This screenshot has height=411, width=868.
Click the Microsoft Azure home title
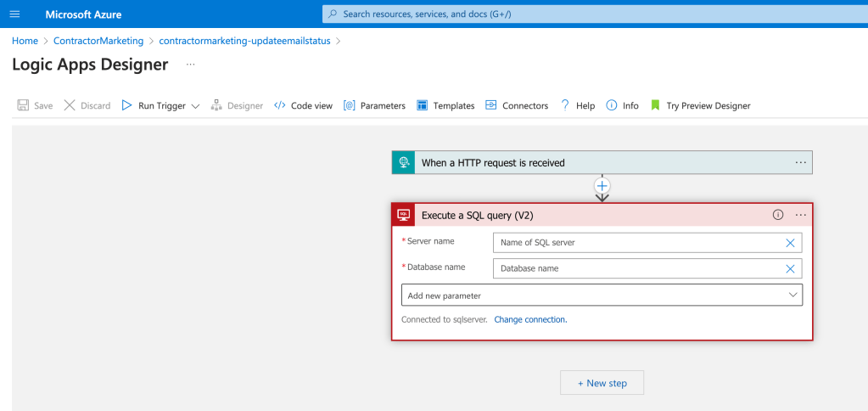tap(84, 14)
